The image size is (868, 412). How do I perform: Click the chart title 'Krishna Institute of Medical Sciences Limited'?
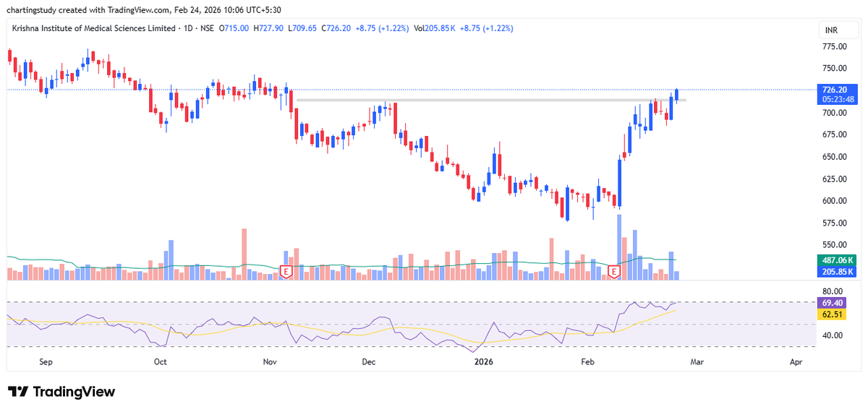tap(94, 28)
